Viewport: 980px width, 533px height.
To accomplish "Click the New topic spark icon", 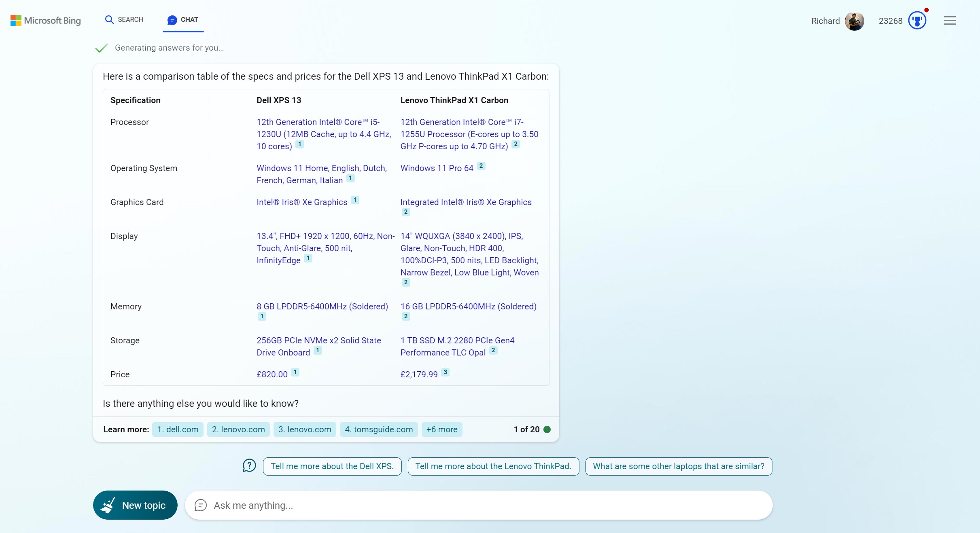I will click(108, 506).
